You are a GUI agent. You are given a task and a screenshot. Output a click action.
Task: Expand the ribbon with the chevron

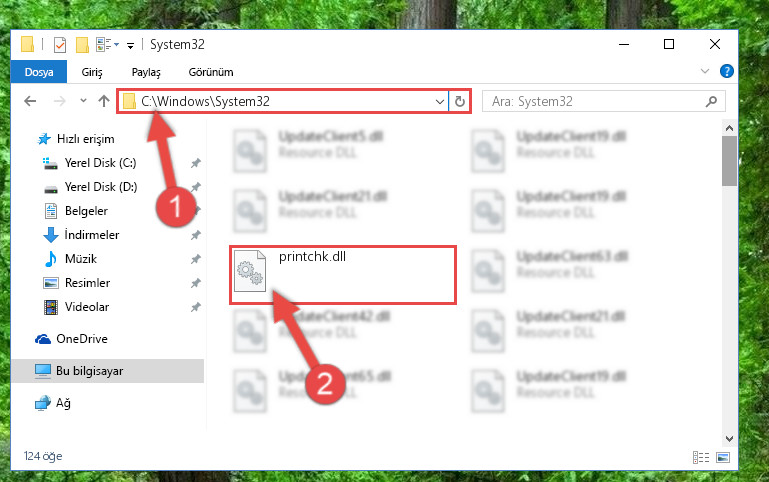click(x=705, y=72)
